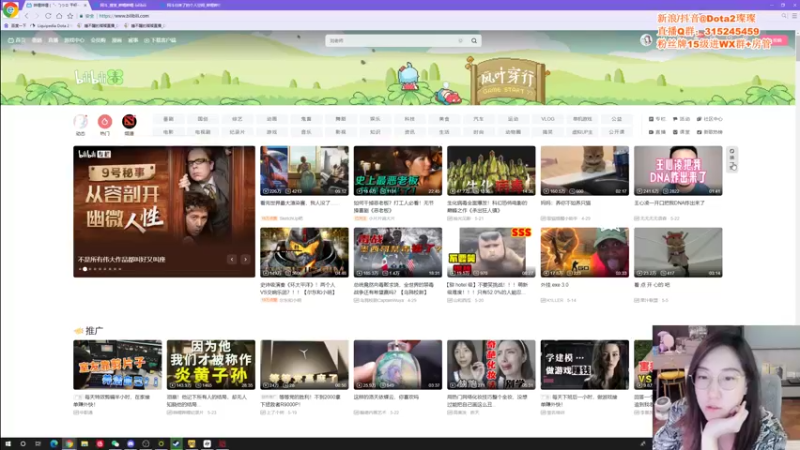Open the 9号秘事 carousel banner
The image size is (800, 450).
[x=164, y=211]
